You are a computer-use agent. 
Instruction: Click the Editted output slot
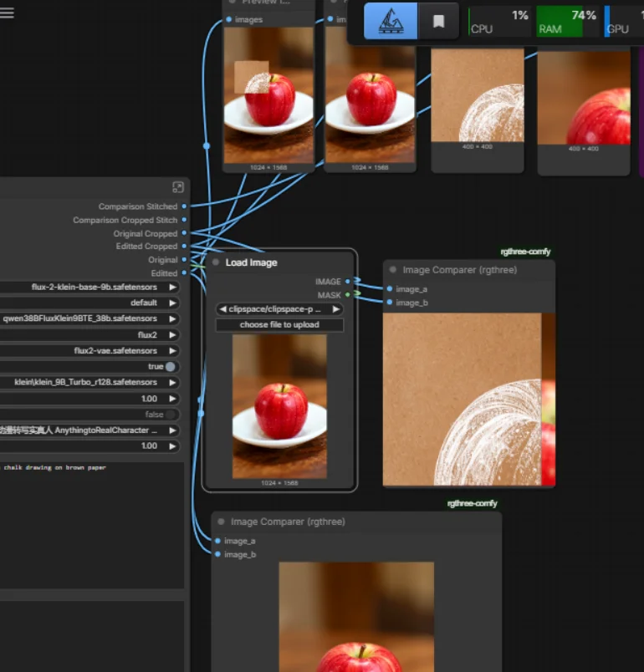[184, 272]
